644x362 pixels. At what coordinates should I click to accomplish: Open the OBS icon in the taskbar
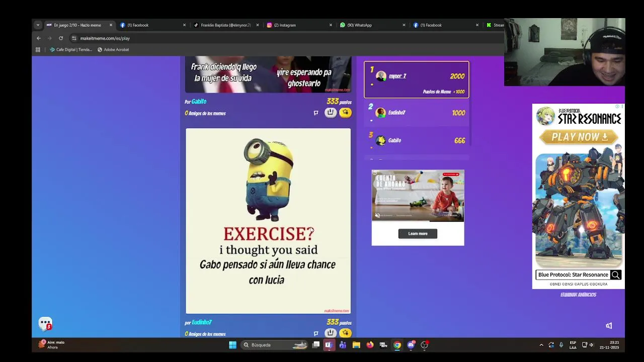425,345
